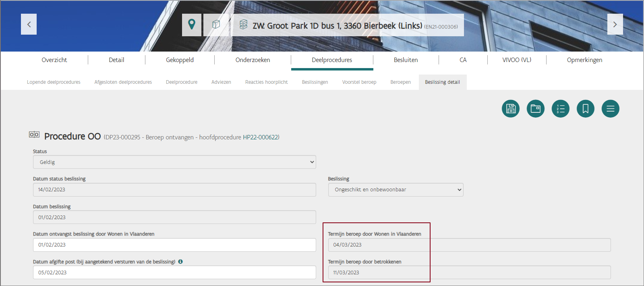The image size is (644, 286).
Task: Click the map location pin icon
Action: (x=192, y=25)
